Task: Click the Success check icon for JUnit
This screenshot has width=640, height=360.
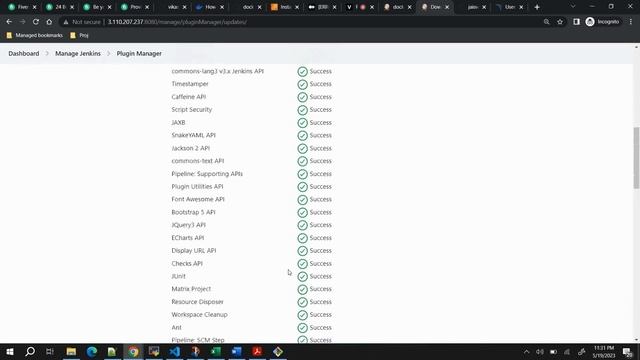Action: pos(302,277)
